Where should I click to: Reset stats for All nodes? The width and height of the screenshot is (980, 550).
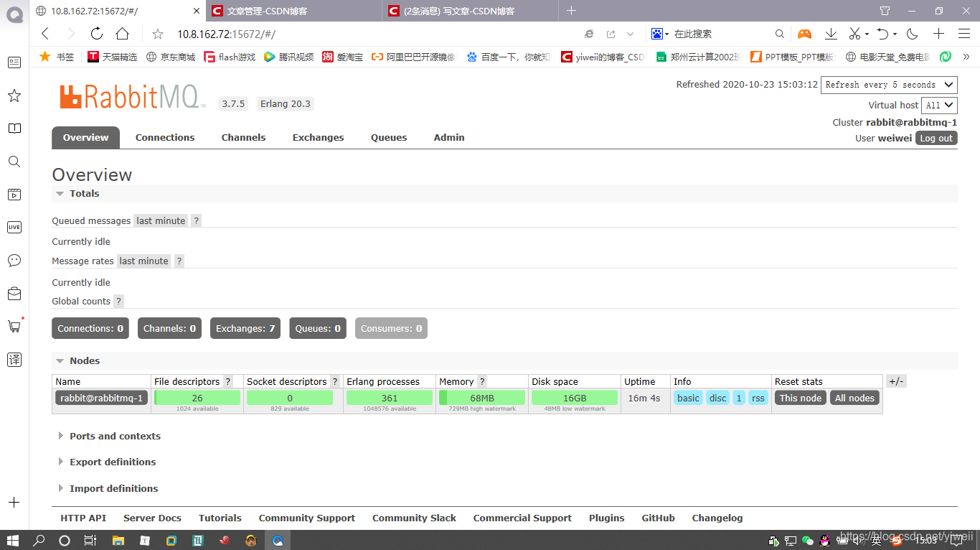point(854,398)
